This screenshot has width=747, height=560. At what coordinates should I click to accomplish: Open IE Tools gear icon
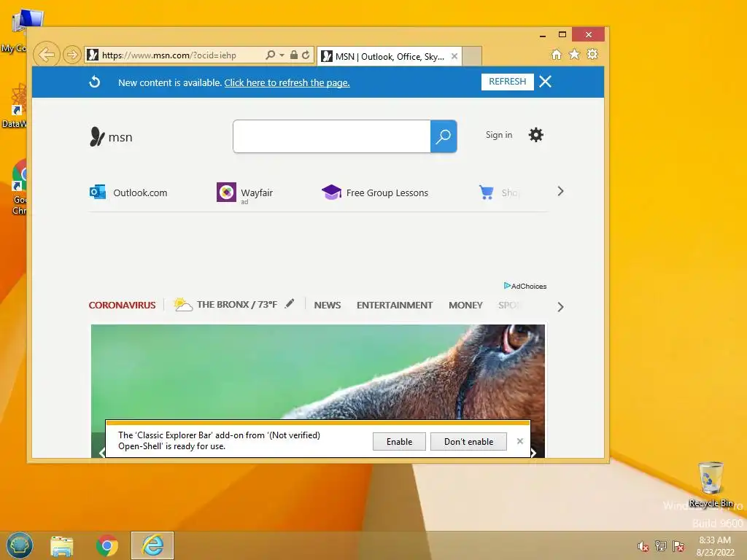tap(592, 54)
